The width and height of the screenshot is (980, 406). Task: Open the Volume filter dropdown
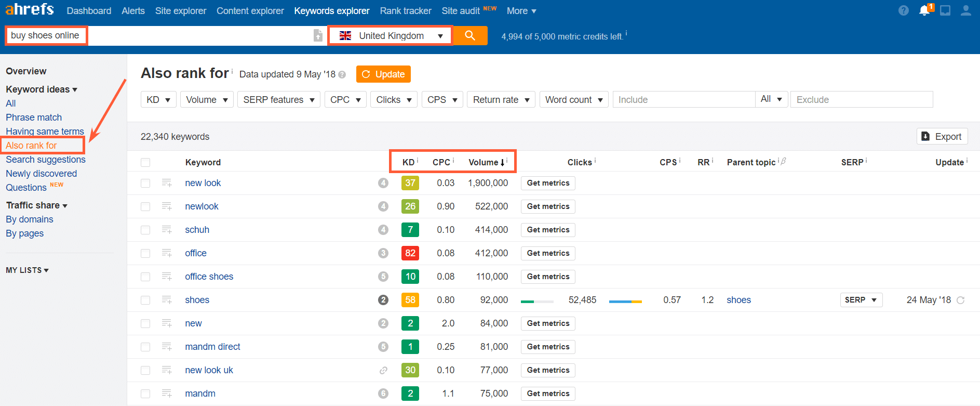click(x=207, y=99)
